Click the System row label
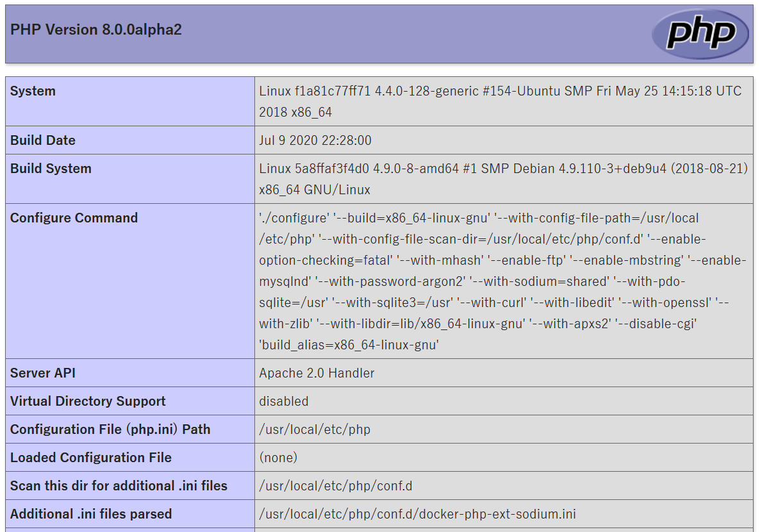Viewport: 760px width, 532px height. 33,91
